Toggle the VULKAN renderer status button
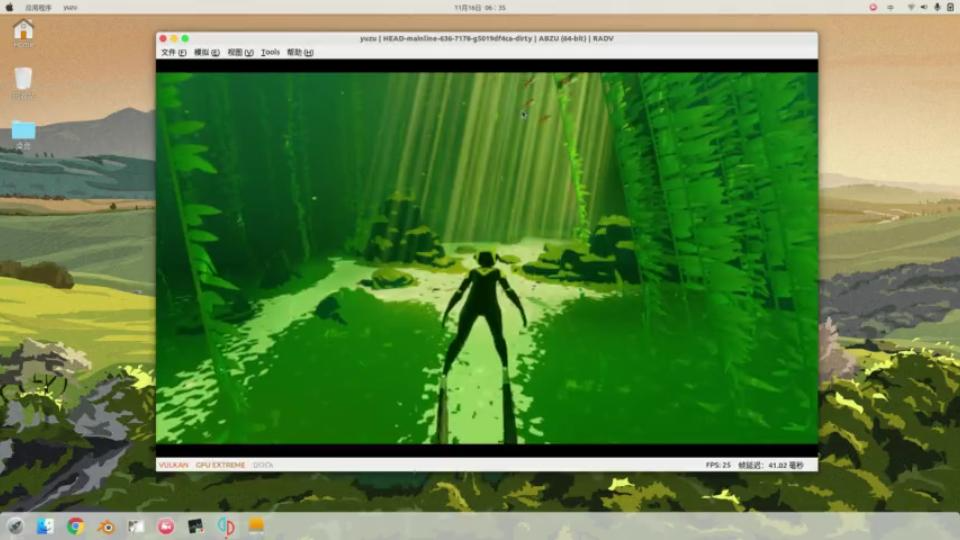The width and height of the screenshot is (960, 540). point(173,465)
